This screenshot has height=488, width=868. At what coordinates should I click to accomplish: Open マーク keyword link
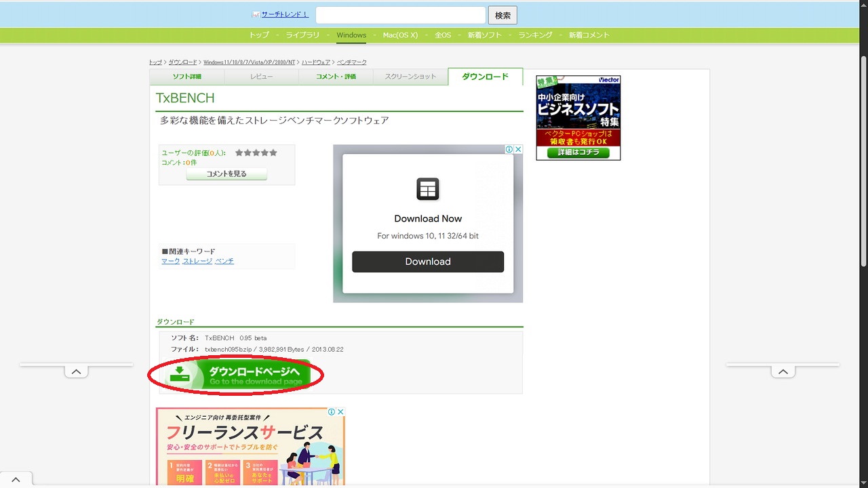coord(171,261)
